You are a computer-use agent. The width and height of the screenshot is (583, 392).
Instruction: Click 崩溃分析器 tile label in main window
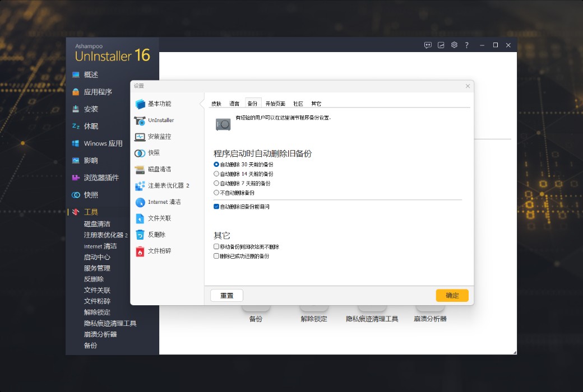click(x=430, y=319)
